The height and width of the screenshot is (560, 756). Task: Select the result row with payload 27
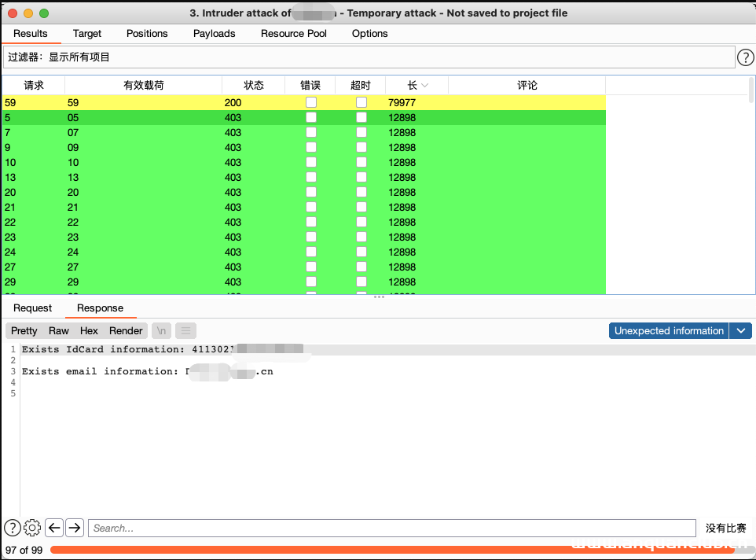[304, 267]
